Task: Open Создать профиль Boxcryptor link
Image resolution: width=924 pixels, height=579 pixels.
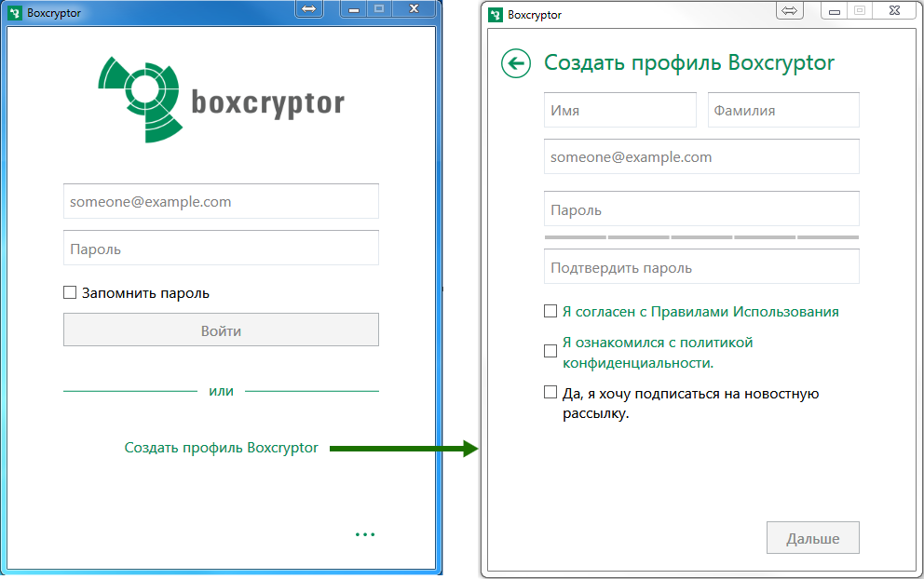Action: [x=221, y=448]
